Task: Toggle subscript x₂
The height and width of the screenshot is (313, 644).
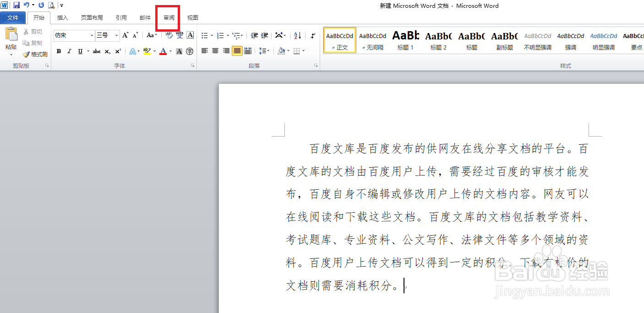Action: (x=107, y=51)
